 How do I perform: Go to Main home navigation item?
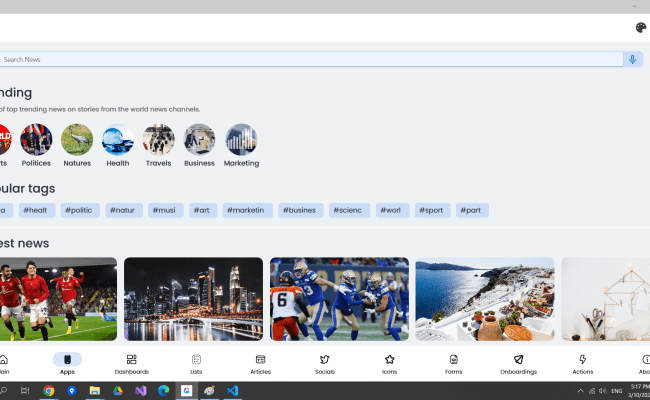click(4, 364)
